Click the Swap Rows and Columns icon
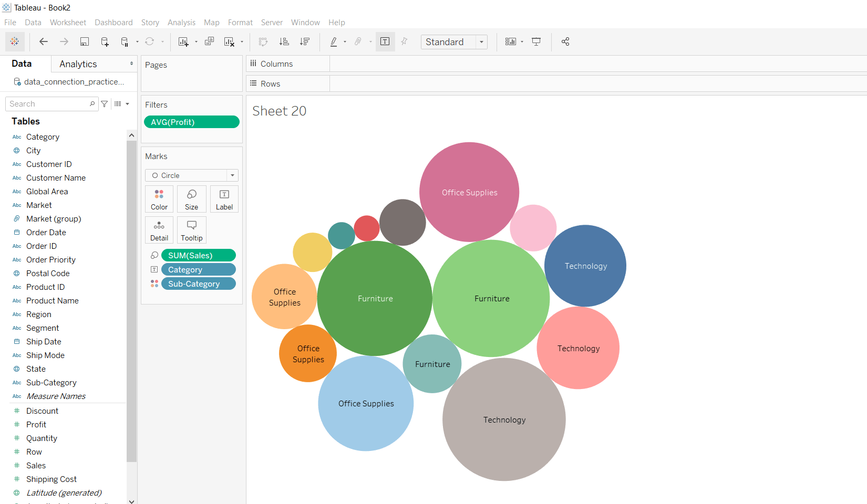Image resolution: width=867 pixels, height=504 pixels. (263, 41)
